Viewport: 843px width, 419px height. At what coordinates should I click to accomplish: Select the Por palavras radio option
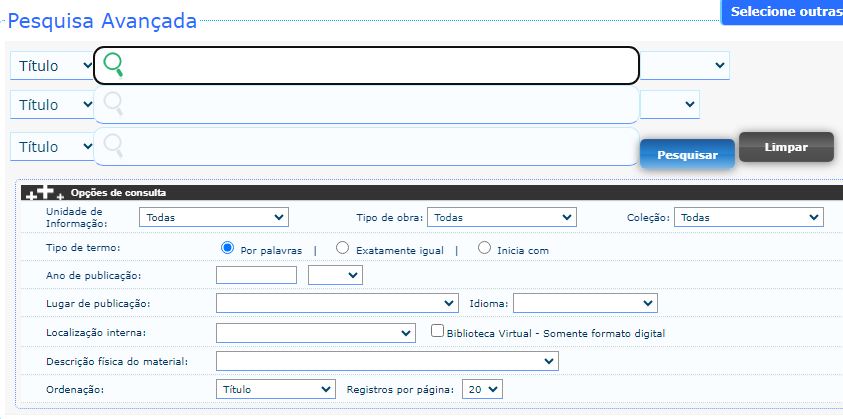[227, 248]
